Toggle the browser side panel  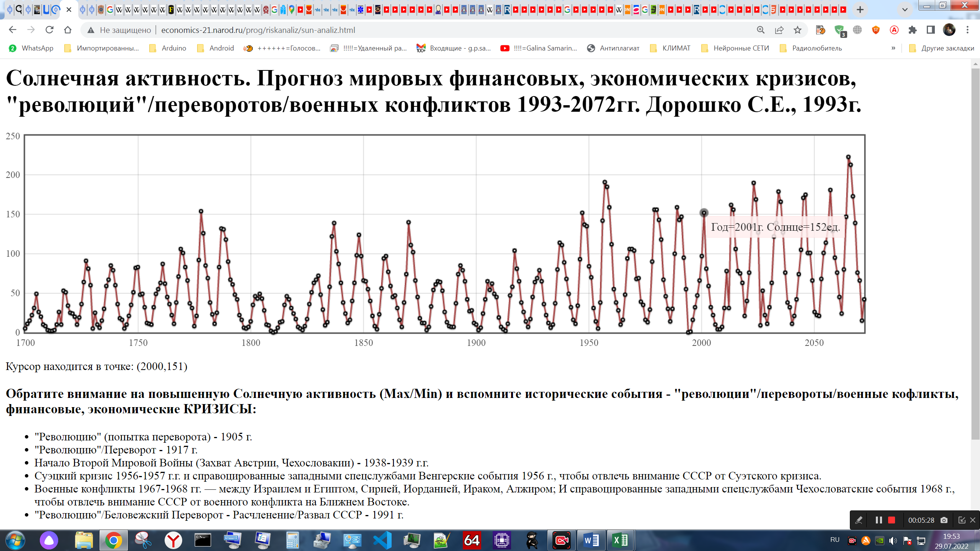(x=931, y=30)
